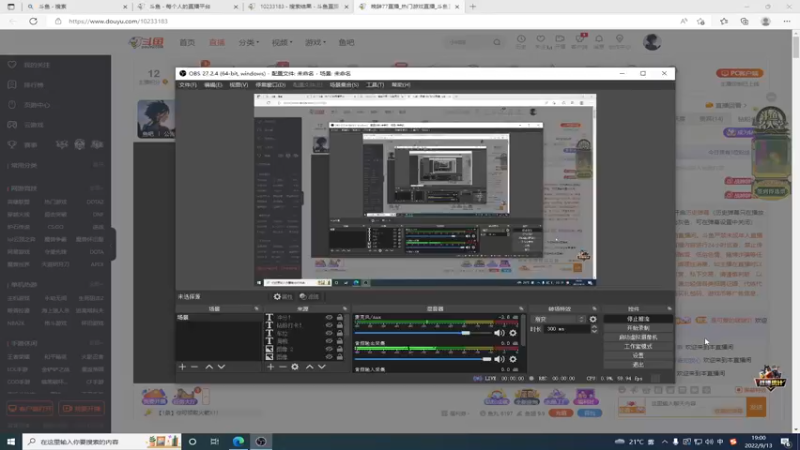Toggle lock on first text source
Viewport: 800px width, 450px height.
click(x=340, y=317)
